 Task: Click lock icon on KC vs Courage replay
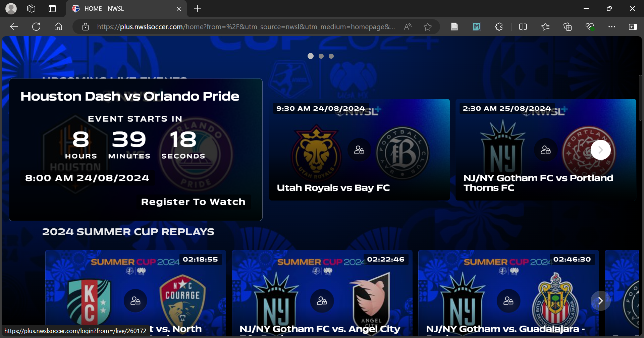point(136,301)
